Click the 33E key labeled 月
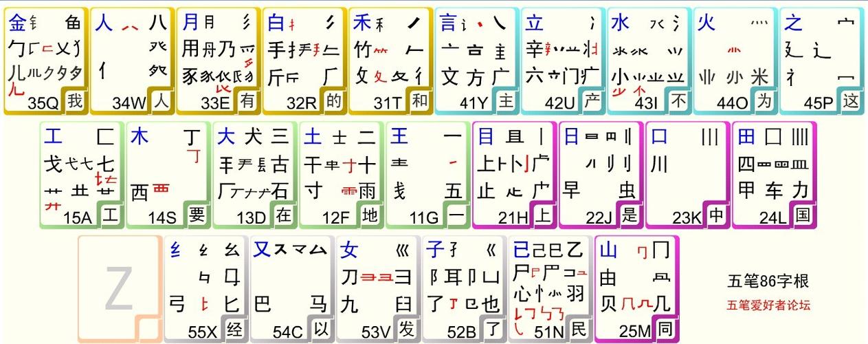 click(x=218, y=61)
